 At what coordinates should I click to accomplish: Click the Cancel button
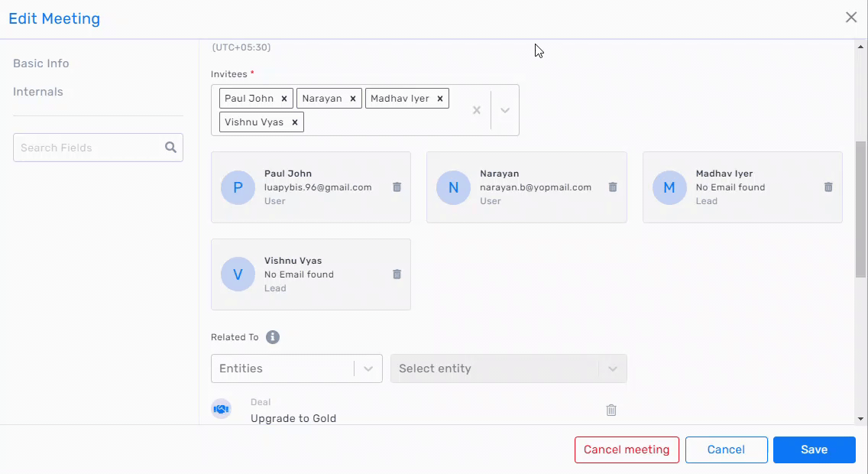pos(727,450)
